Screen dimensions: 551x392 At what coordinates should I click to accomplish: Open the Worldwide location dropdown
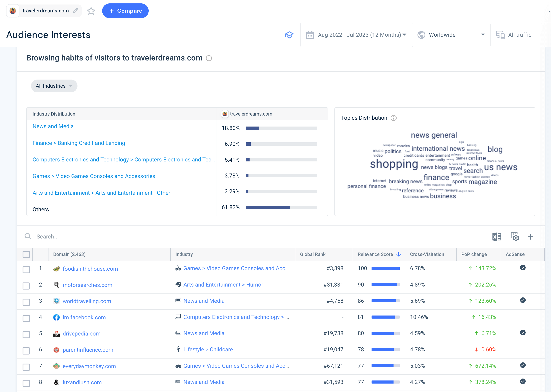tap(451, 35)
